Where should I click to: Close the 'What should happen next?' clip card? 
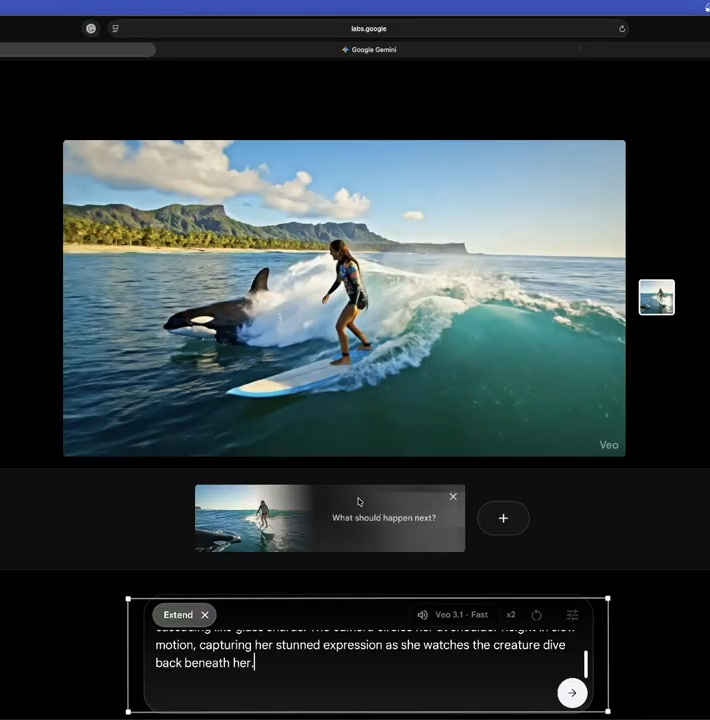coord(453,497)
